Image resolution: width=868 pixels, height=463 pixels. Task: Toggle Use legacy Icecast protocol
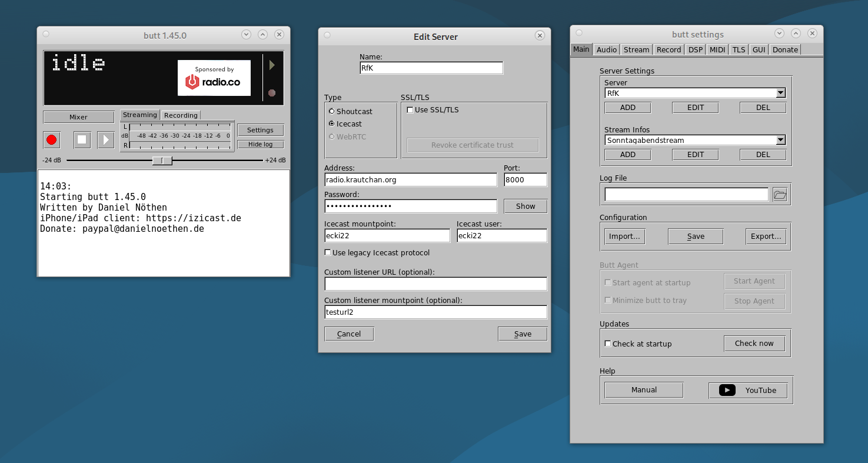(x=328, y=252)
